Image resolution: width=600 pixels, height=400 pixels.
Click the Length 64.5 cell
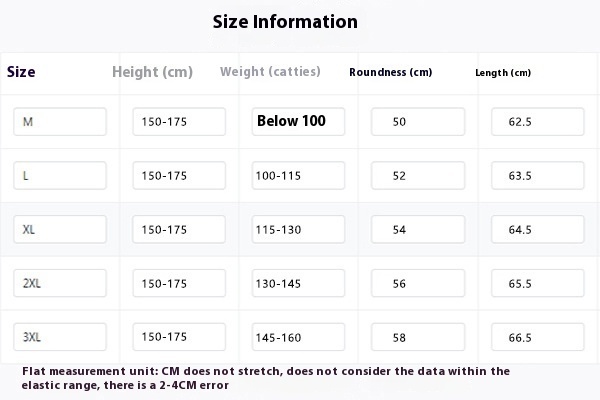pyautogui.click(x=538, y=229)
